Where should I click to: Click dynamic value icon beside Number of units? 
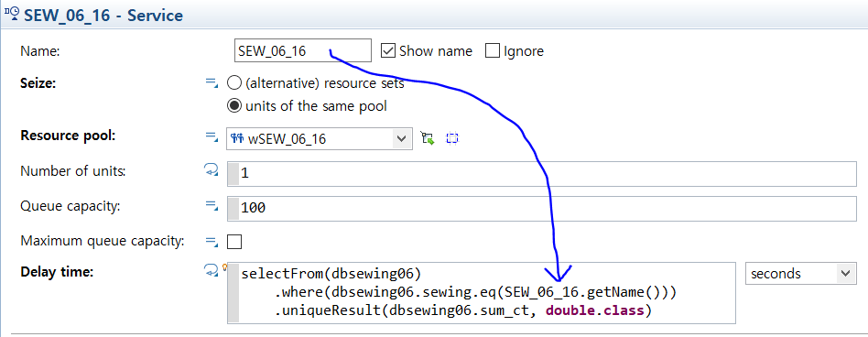point(212,171)
